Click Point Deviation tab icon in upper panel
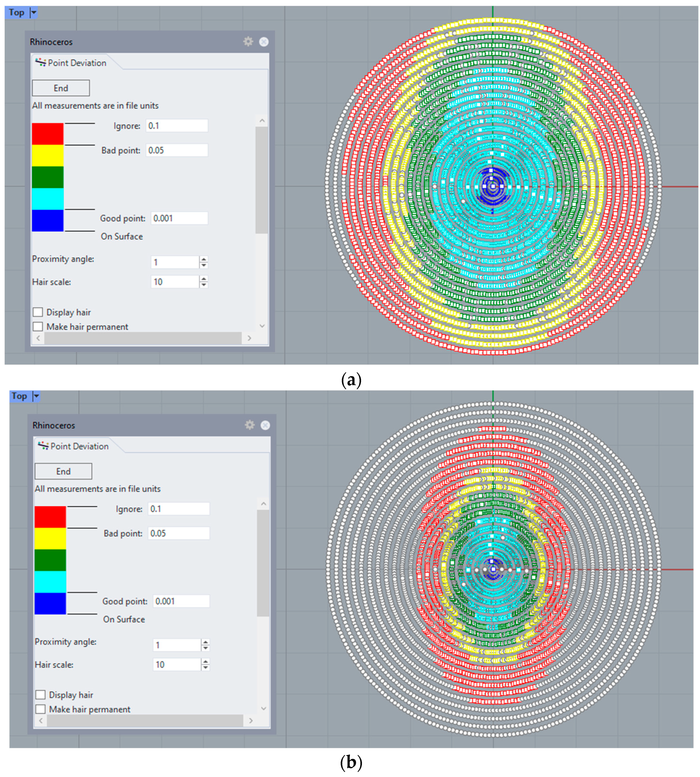This screenshot has height=777, width=700. pos(40,62)
